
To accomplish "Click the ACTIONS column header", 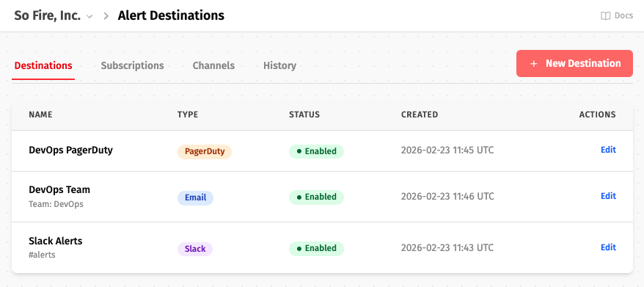I will coord(598,115).
